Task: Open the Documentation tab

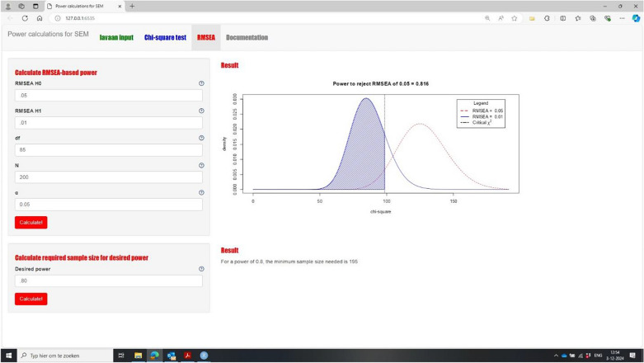Action: click(247, 37)
